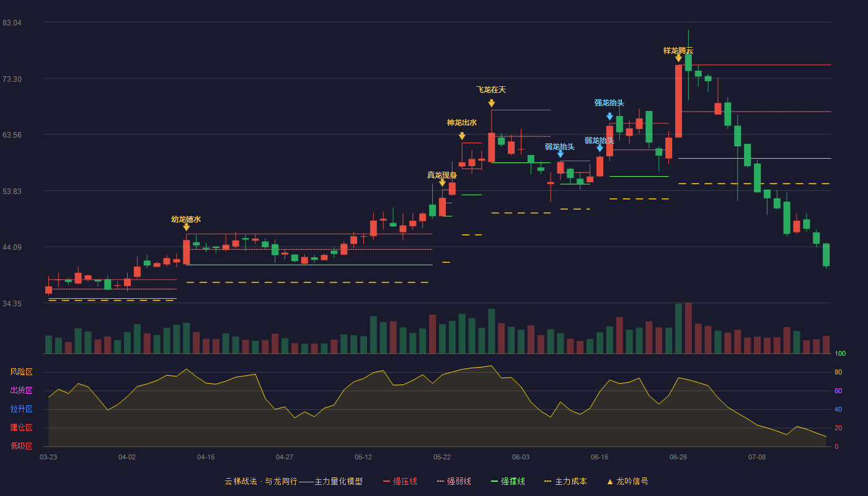Screen dimensions: 868x496
Task: Click the 神龙出水 signal label text
Action: coord(462,123)
